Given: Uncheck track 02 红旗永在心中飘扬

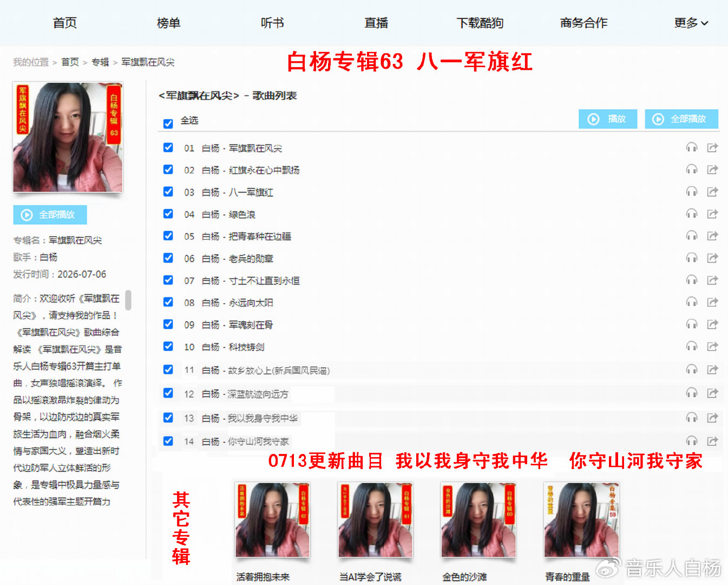Looking at the screenshot, I should pyautogui.click(x=168, y=170).
